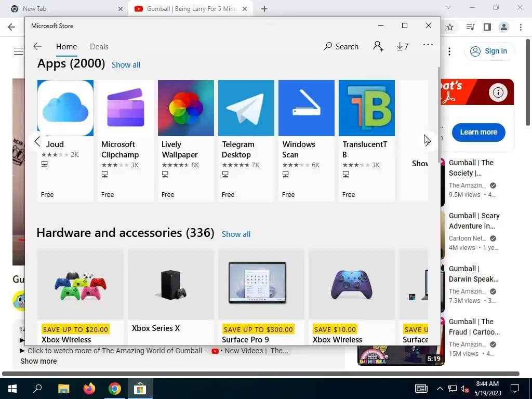Click the Microsoft Store back arrow
This screenshot has height=399, width=532.
[37, 46]
